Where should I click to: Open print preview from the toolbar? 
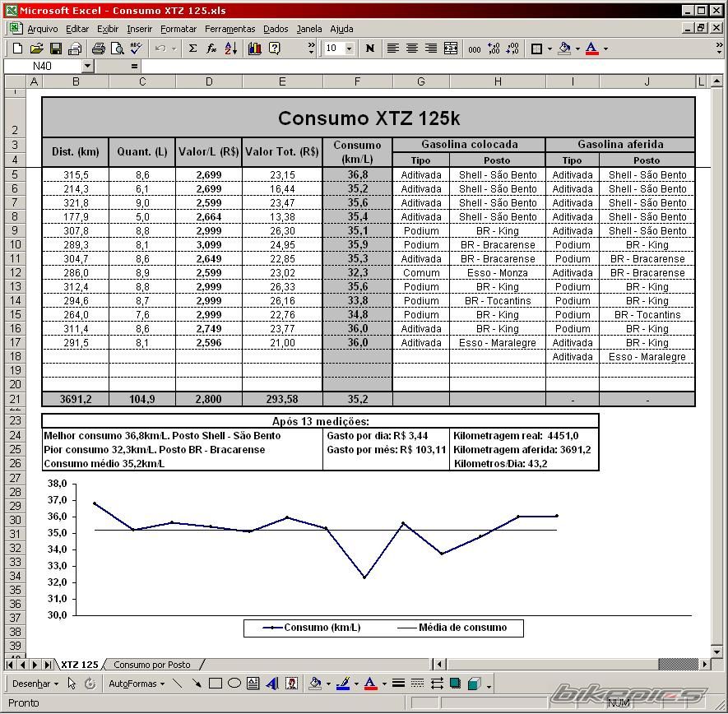click(117, 49)
